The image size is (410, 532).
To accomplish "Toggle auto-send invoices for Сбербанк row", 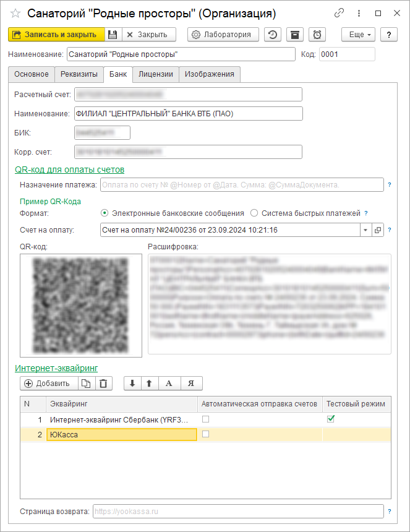I will click(x=205, y=419).
